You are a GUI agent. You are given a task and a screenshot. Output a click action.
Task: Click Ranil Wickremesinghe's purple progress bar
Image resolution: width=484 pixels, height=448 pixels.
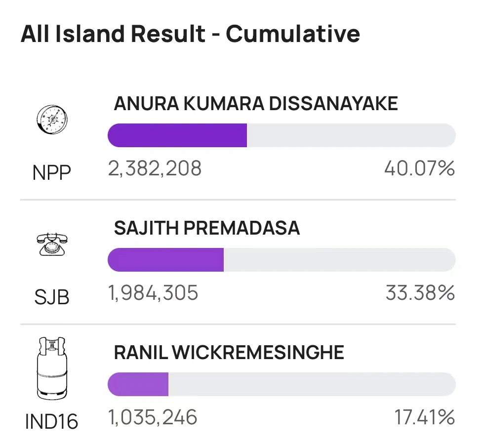coord(138,384)
